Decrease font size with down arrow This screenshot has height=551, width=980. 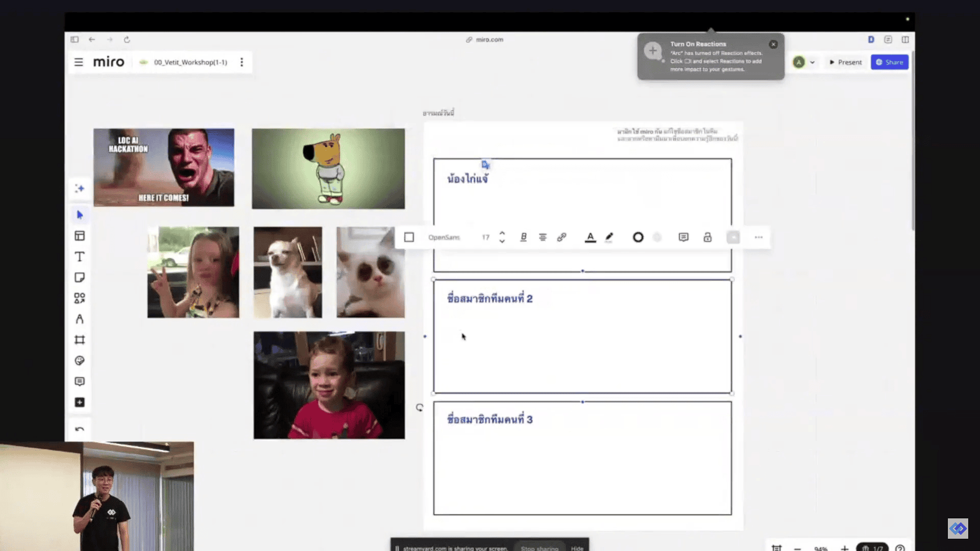(x=502, y=241)
